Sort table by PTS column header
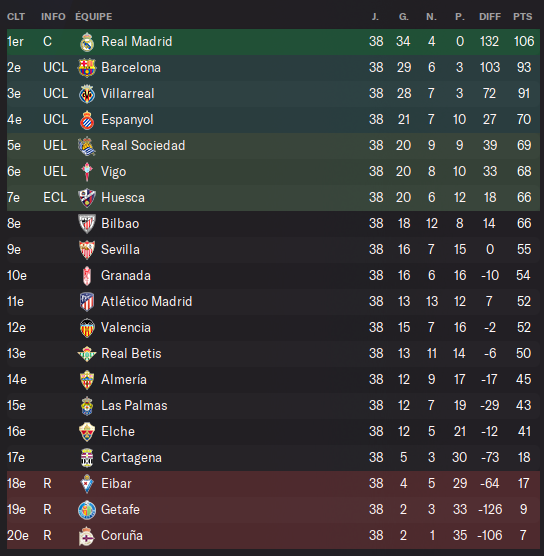 point(522,17)
